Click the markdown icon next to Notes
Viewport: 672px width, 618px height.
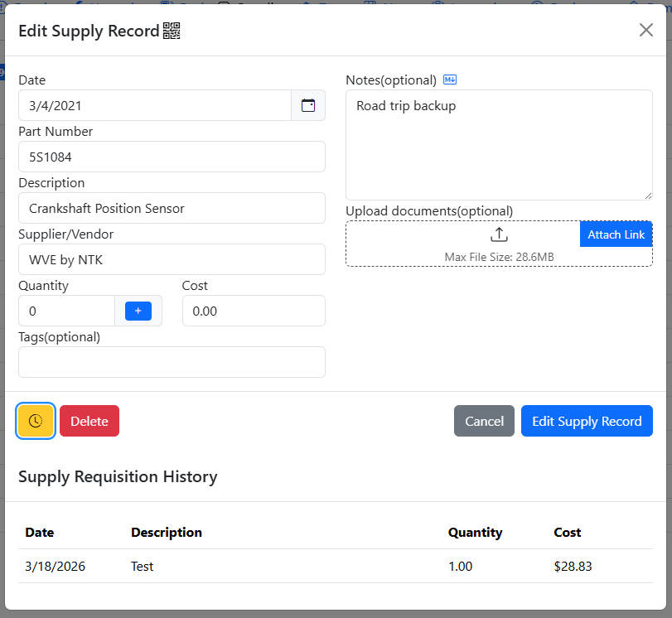point(450,80)
